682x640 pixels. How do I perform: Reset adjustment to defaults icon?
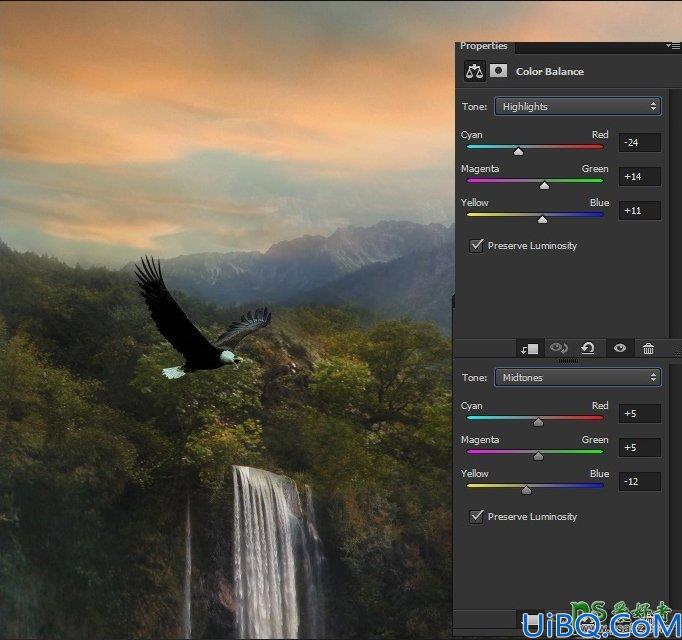[588, 348]
